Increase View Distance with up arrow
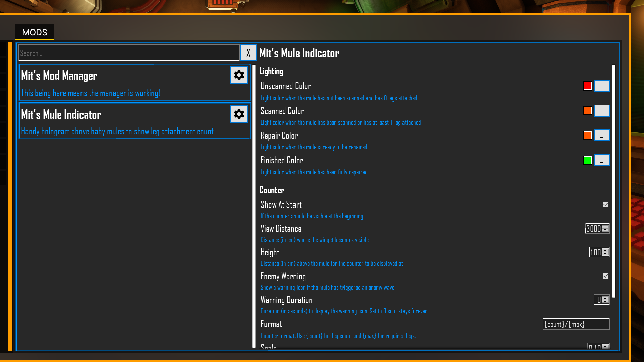The width and height of the screenshot is (644, 362). (605, 226)
